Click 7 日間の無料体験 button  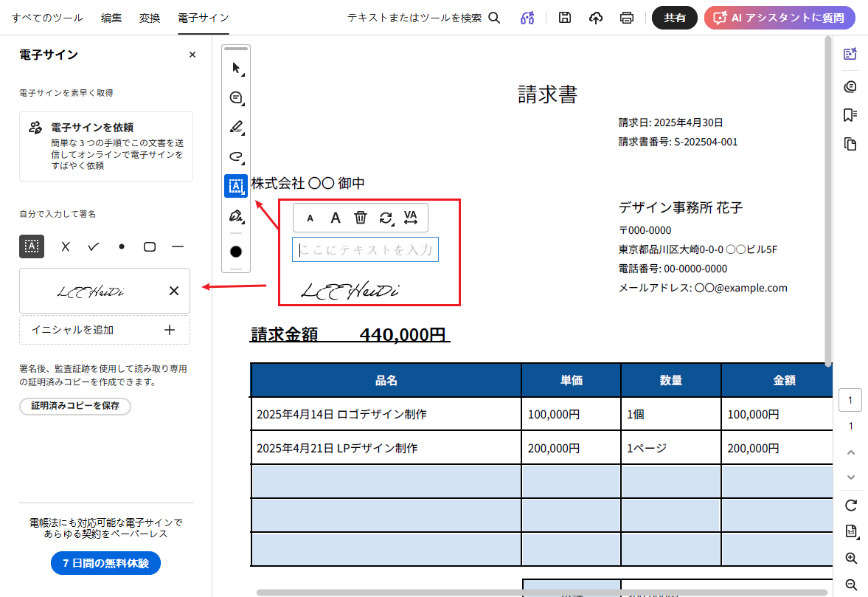105,563
